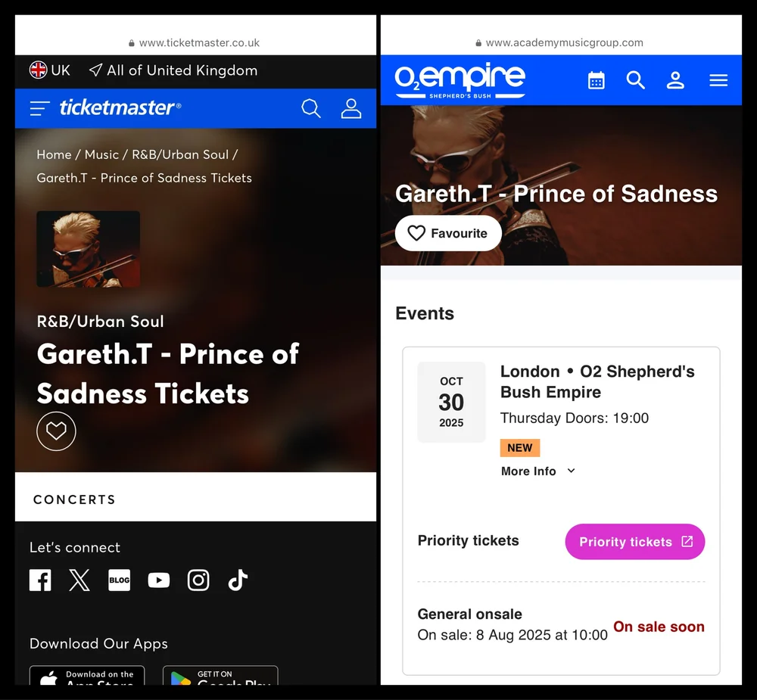Open the O2 Empire hamburger menu
This screenshot has height=700, width=757.
718,80
